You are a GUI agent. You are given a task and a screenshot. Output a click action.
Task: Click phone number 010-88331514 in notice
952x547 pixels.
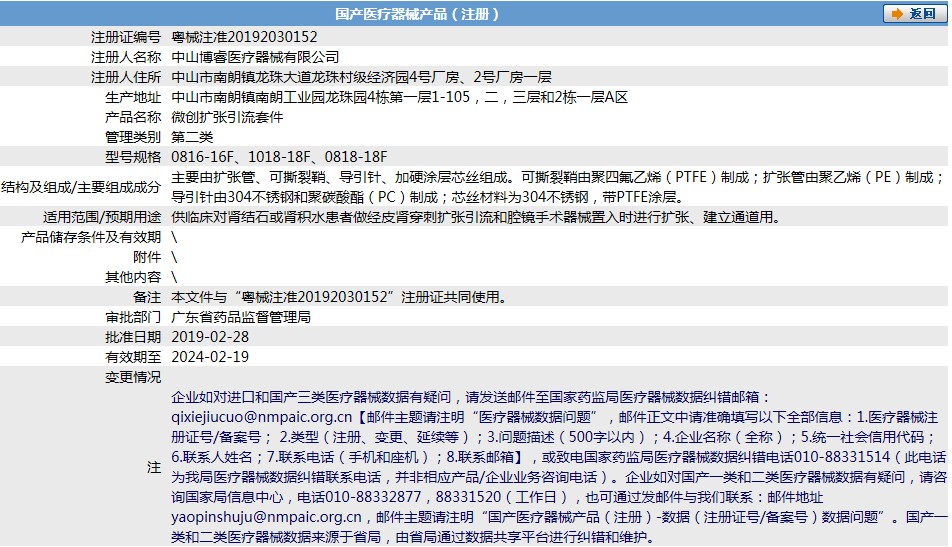[x=842, y=457]
